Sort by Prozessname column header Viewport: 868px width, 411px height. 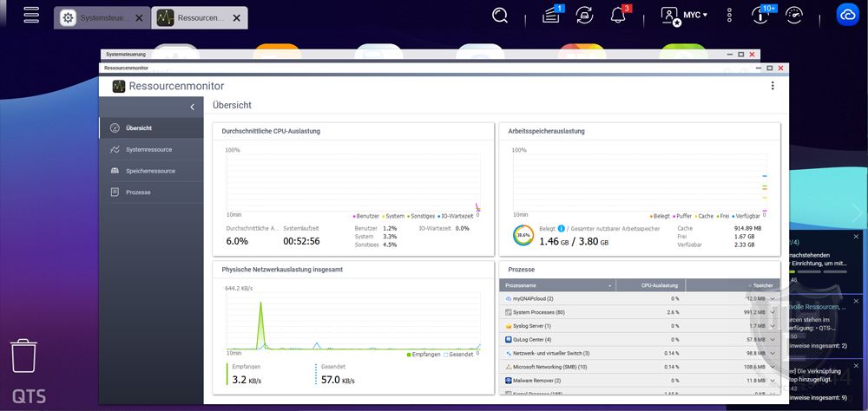[557, 285]
